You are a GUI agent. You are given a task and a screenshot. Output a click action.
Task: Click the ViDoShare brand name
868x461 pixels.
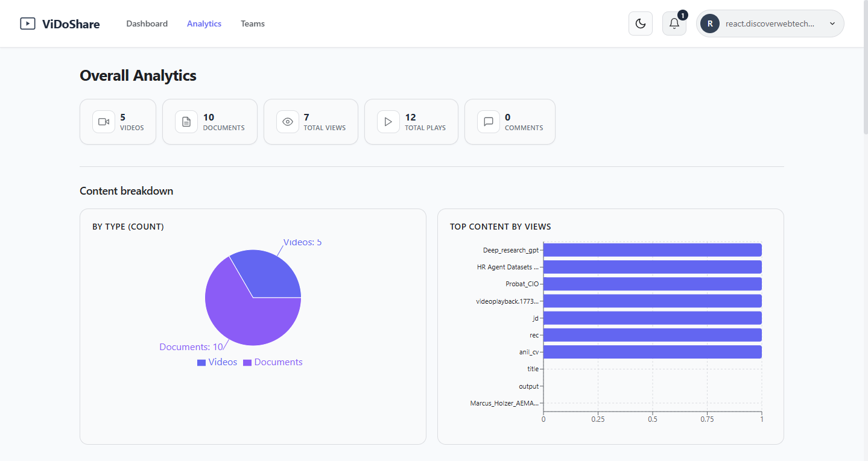click(x=71, y=24)
